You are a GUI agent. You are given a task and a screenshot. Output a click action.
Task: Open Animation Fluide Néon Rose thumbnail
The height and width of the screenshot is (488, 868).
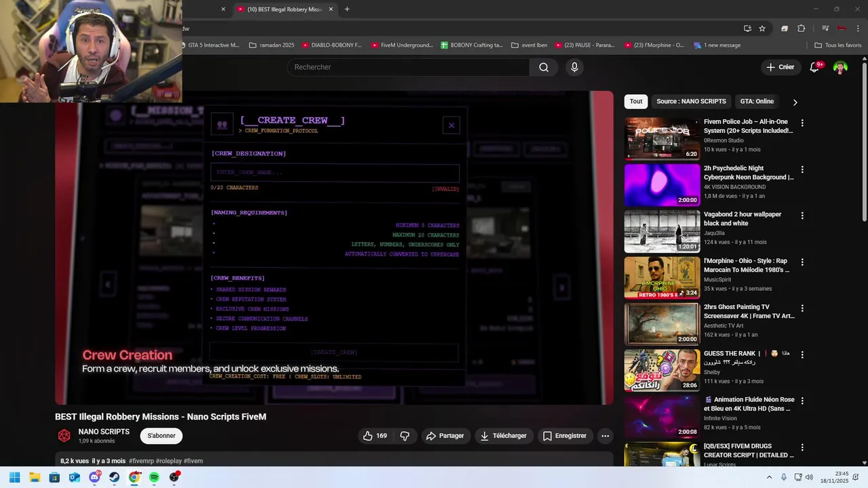tap(662, 417)
